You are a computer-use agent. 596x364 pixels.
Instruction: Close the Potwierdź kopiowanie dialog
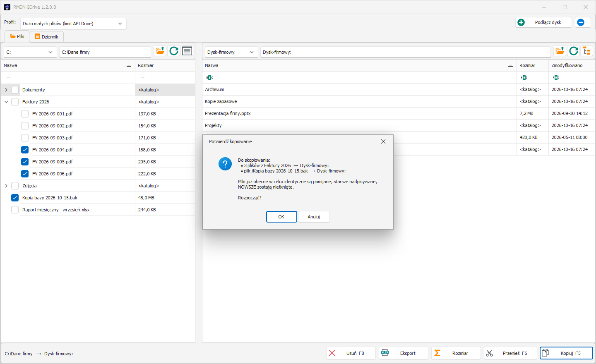pyautogui.click(x=383, y=141)
